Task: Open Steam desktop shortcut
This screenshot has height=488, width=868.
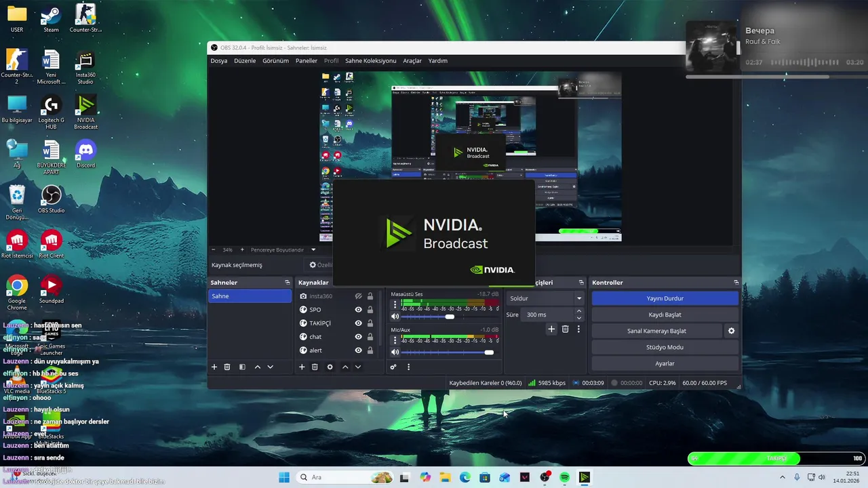Action: 51,19
